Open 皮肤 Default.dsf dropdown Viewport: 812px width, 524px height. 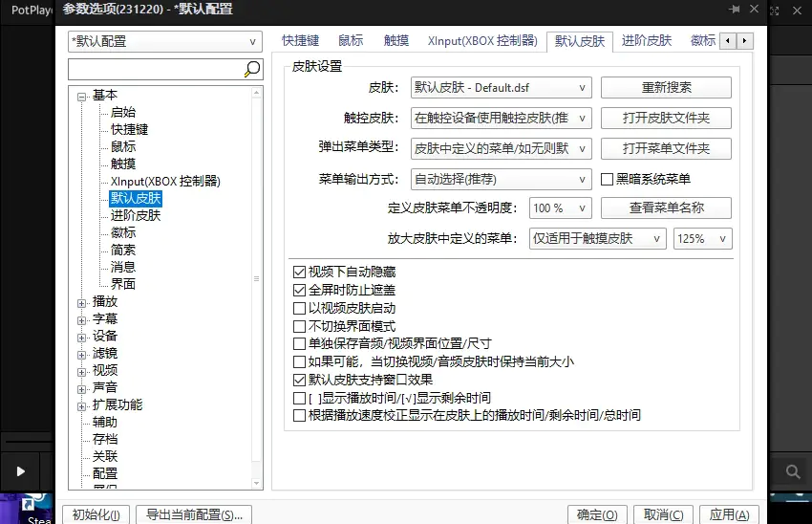501,88
